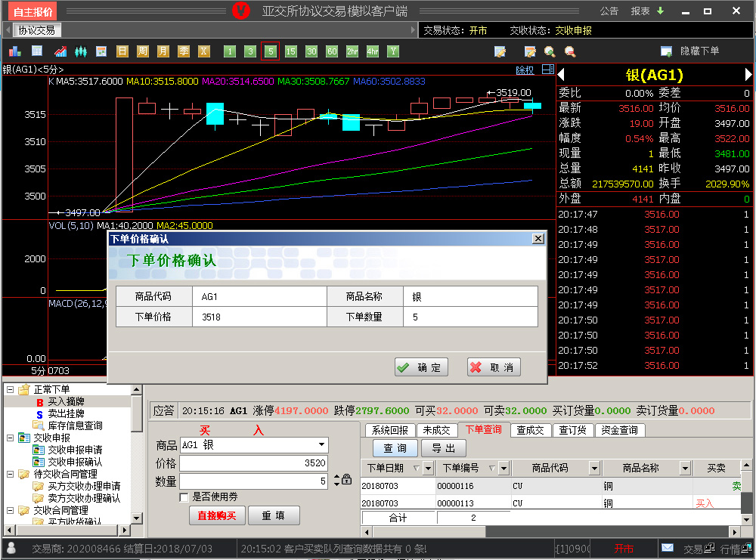756x560 pixels.
Task: Collapse the 交收申报 tree node
Action: pyautogui.click(x=10, y=438)
